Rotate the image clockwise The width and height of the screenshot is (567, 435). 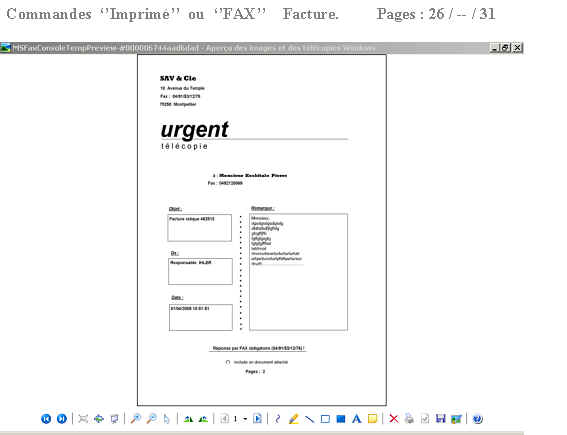[x=188, y=419]
